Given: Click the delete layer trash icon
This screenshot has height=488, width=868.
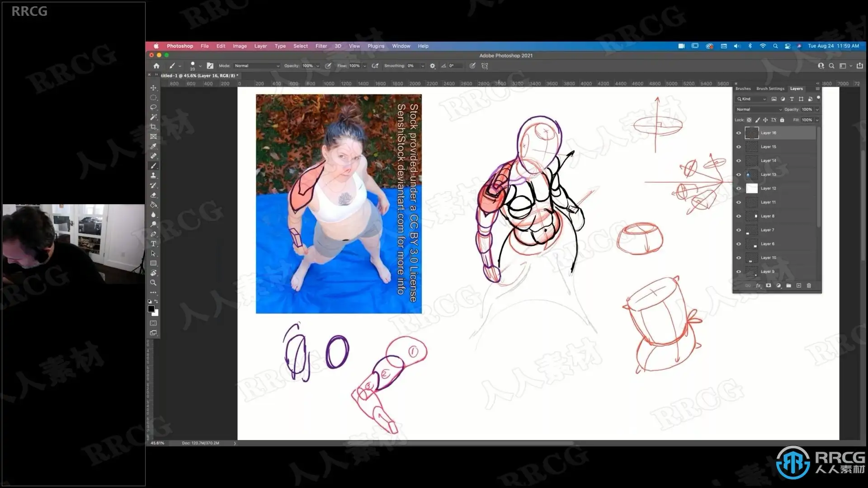Looking at the screenshot, I should click(809, 286).
